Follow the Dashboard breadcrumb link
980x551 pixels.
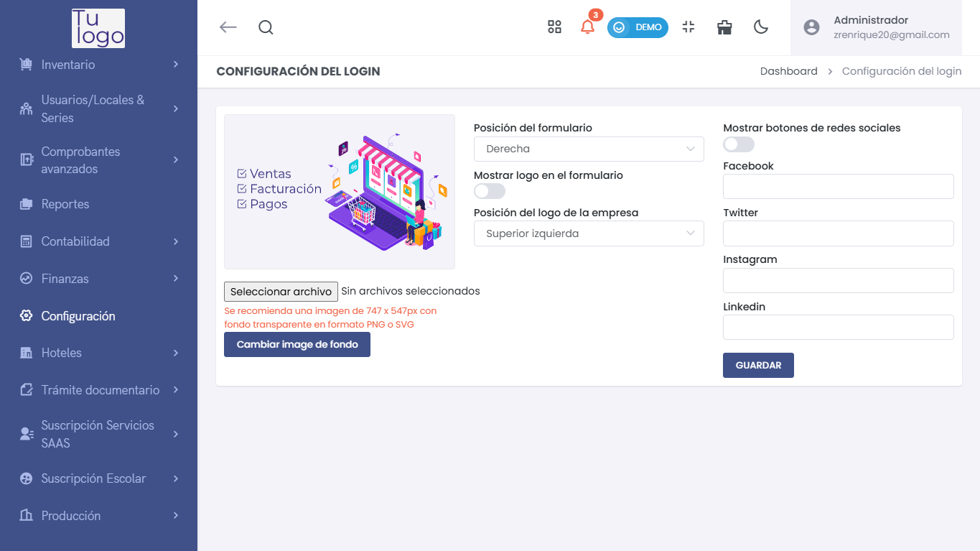(x=788, y=71)
